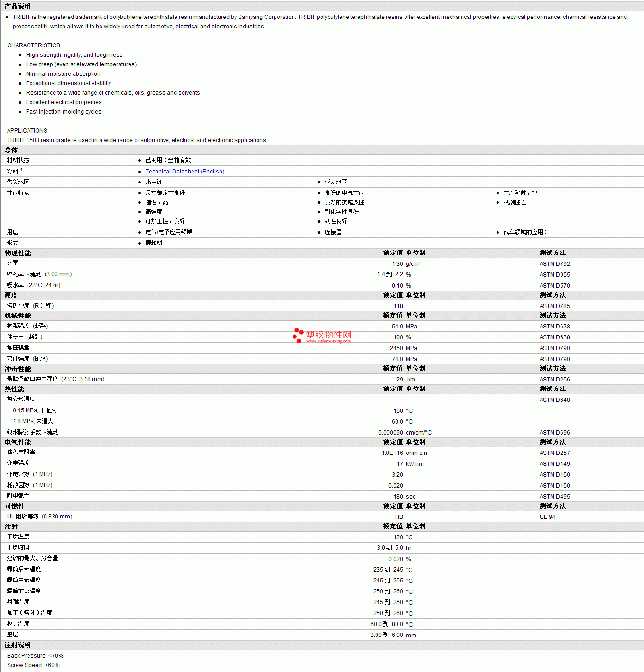Click the 热性能 section header
The height and width of the screenshot is (672, 644).
14,389
